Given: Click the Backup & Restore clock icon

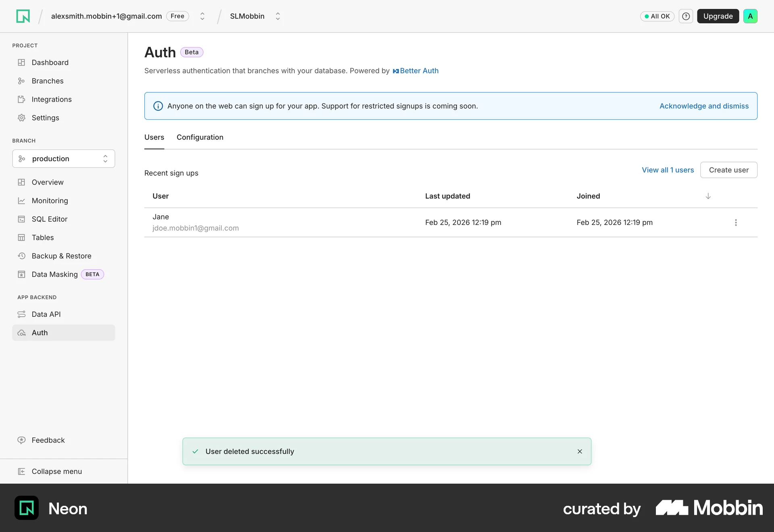Looking at the screenshot, I should pos(21,256).
